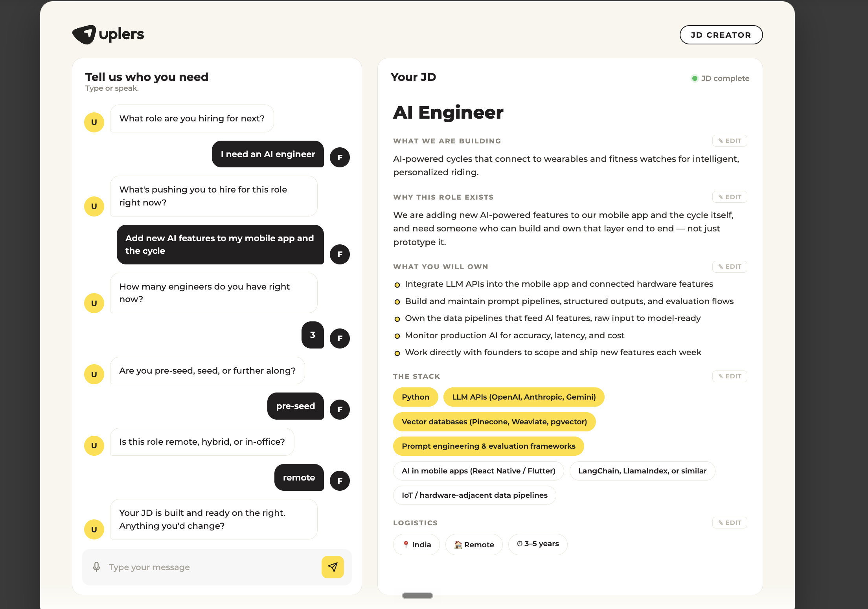Viewport: 868px width, 609px height.
Task: Click F avatar beside 'pre-seed' reply
Action: [340, 410]
